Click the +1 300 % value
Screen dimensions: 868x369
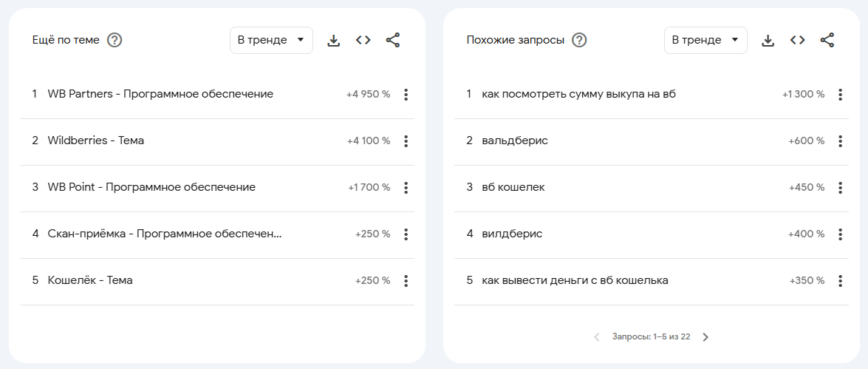tap(803, 95)
